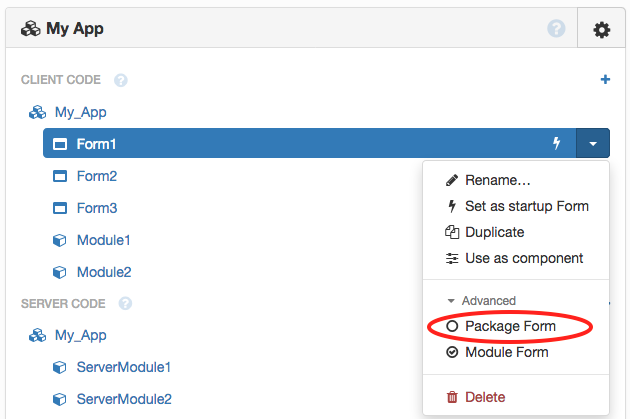This screenshot has height=419, width=630.
Task: Click the plus icon to add client code
Action: [605, 79]
